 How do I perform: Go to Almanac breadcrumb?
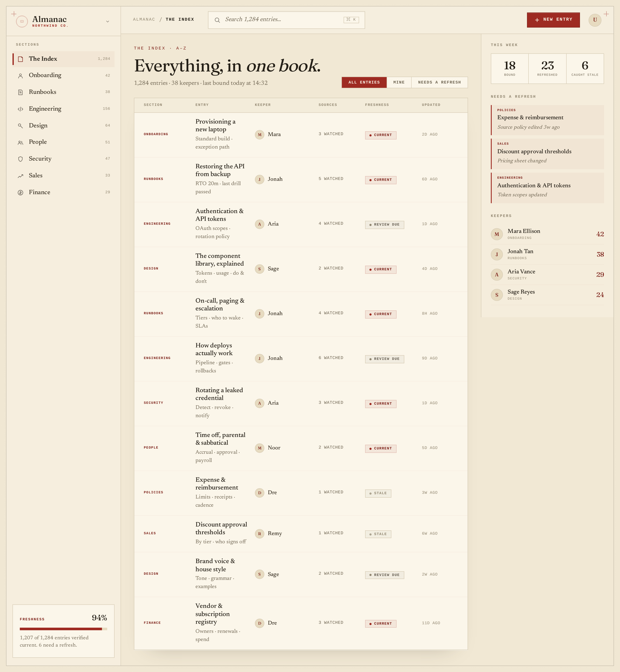pyautogui.click(x=144, y=19)
